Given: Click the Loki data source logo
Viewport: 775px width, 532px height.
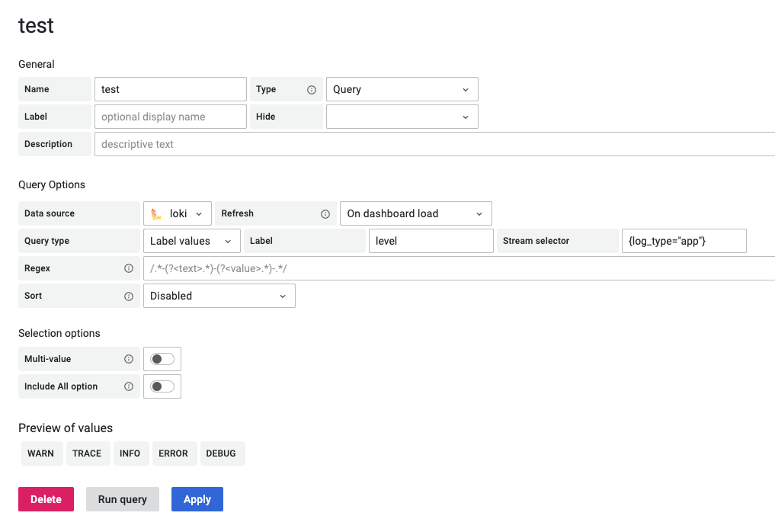Looking at the screenshot, I should (x=156, y=213).
